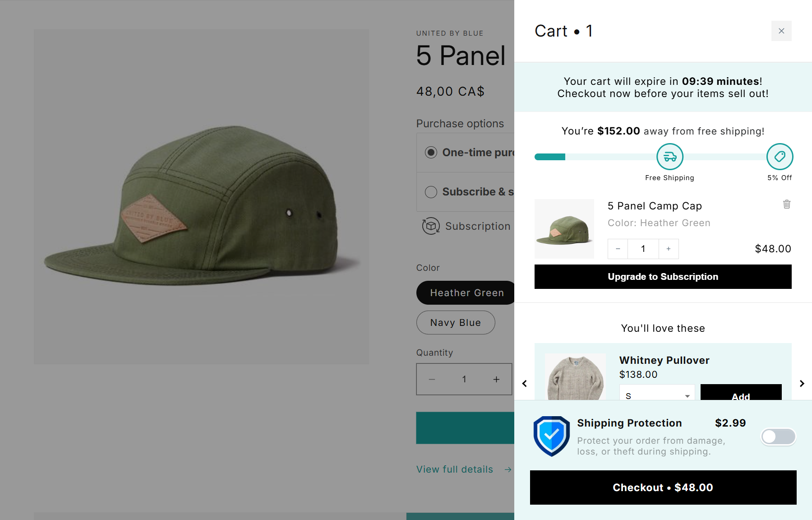Click the Shipping Protection shield icon
Image resolution: width=812 pixels, height=520 pixels.
coord(551,436)
